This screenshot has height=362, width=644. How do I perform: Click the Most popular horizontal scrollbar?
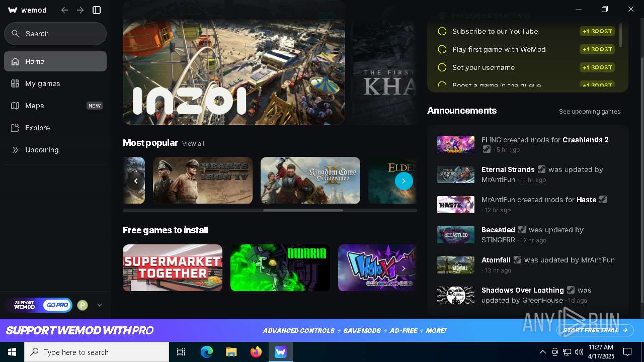coord(303,210)
